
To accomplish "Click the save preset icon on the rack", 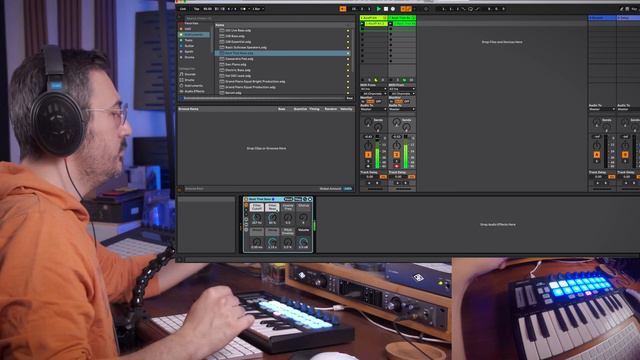I will [x=310, y=199].
